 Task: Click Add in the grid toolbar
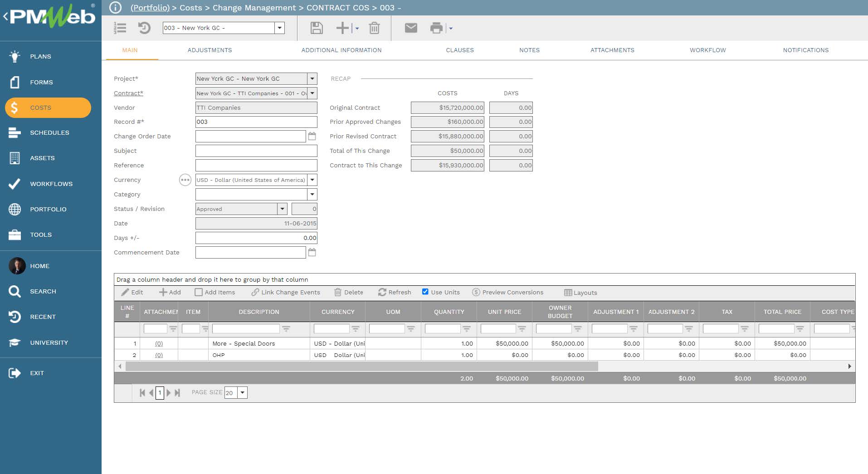(170, 292)
